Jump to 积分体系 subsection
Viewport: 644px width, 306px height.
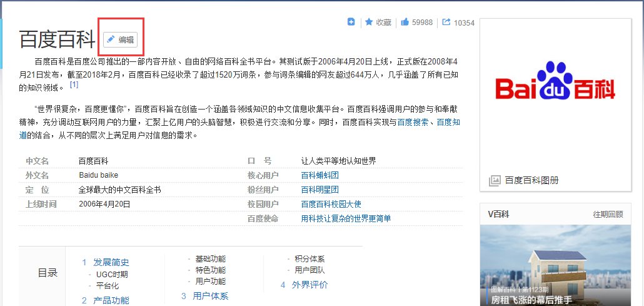pos(309,259)
